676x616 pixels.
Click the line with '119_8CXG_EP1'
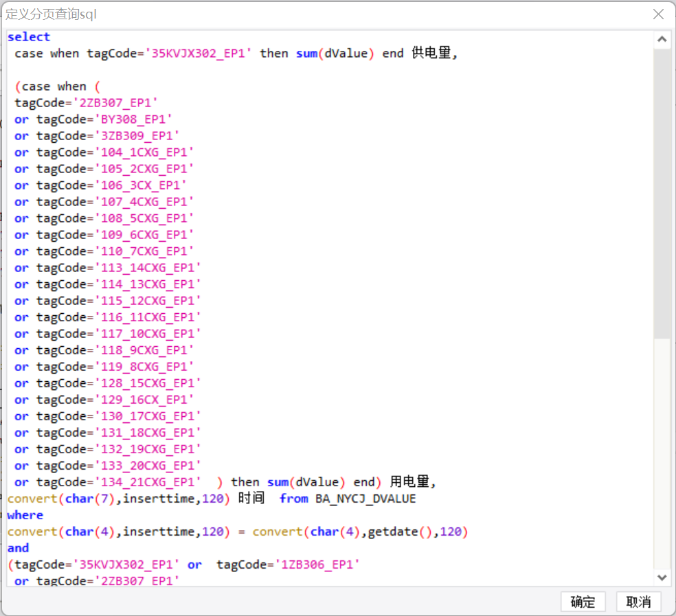pos(104,367)
